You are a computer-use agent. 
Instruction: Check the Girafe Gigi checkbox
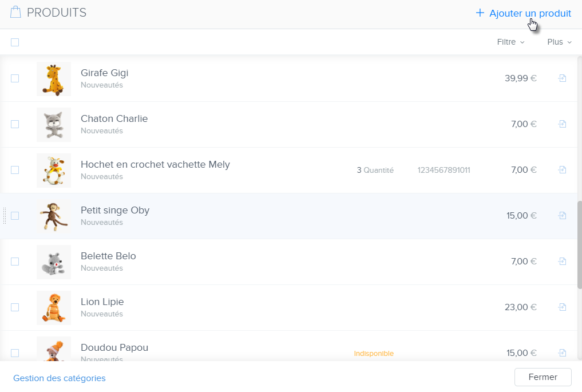15,78
